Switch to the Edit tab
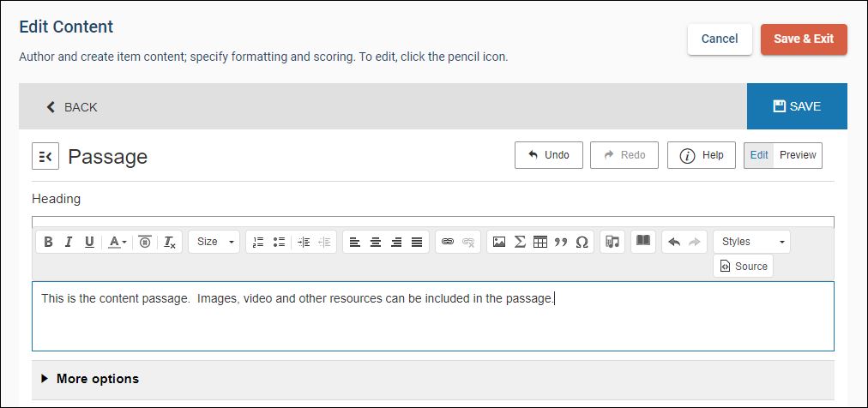The width and height of the screenshot is (868, 408). [759, 155]
